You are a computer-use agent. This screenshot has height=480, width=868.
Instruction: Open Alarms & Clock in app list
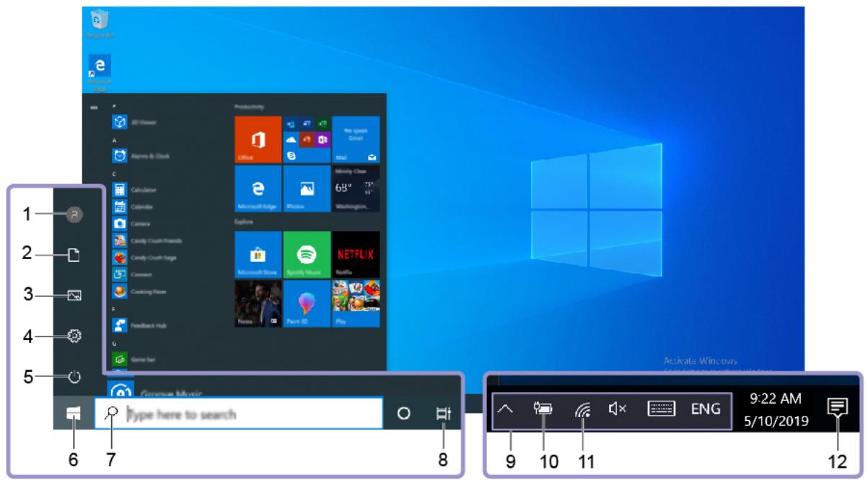(x=141, y=155)
